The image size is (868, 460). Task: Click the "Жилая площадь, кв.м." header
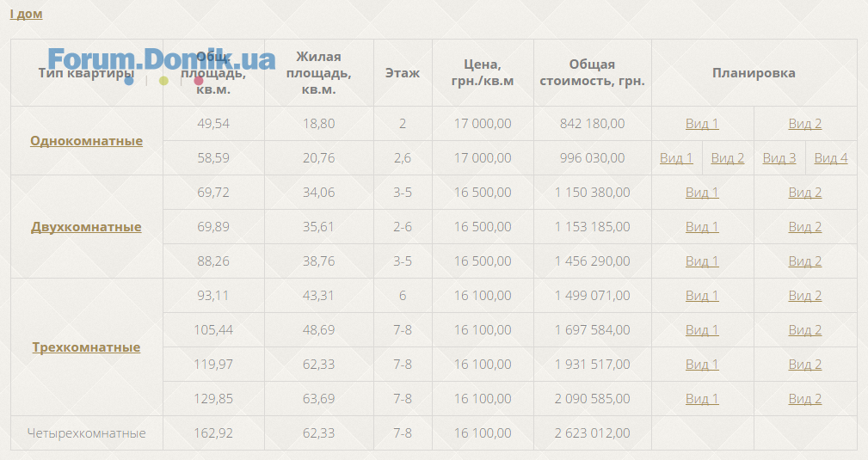[x=319, y=73]
